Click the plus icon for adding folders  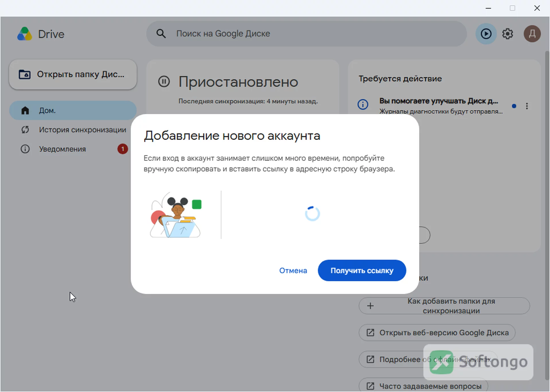pyautogui.click(x=370, y=306)
